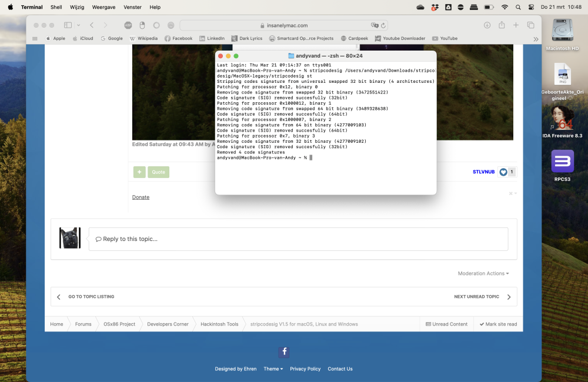Click Hackintosh Tools breadcrumb
This screenshot has height=382, width=588.
tap(219, 324)
